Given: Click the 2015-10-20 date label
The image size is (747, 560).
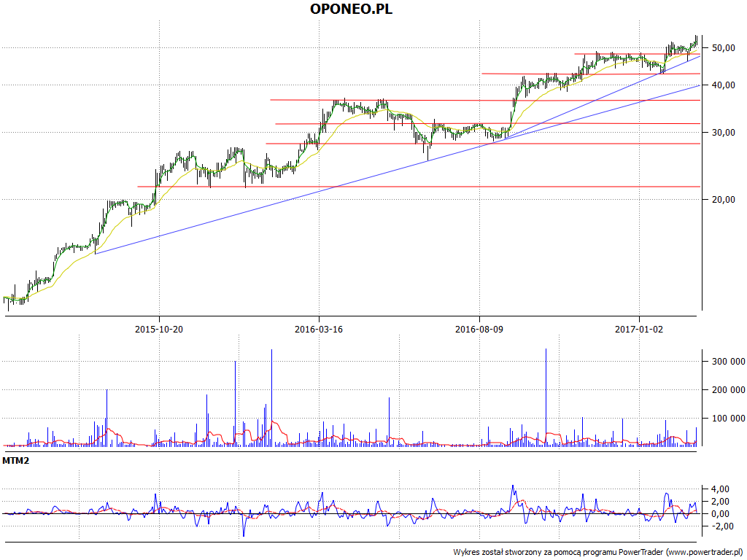Looking at the screenshot, I should click(159, 329).
